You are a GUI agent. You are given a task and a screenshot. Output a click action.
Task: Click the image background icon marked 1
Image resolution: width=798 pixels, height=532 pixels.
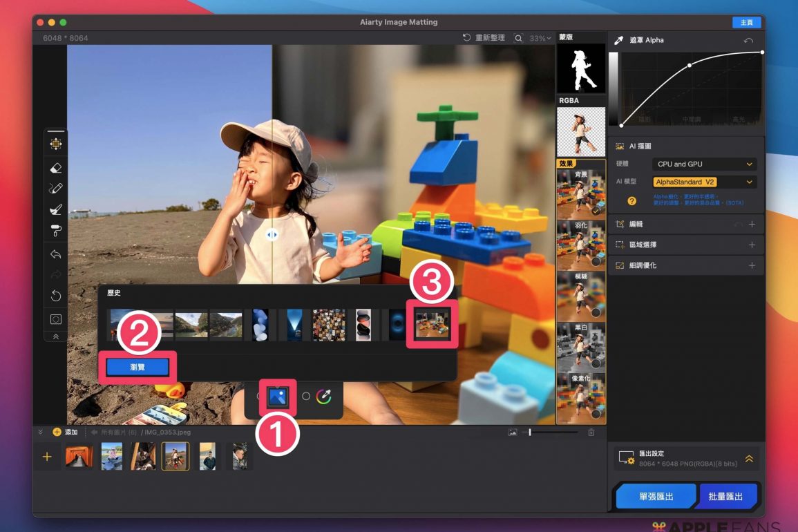click(278, 396)
